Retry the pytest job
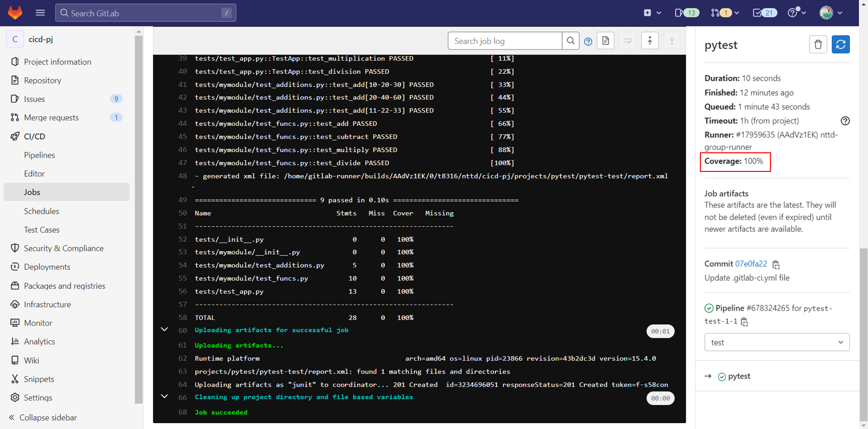 [841, 45]
